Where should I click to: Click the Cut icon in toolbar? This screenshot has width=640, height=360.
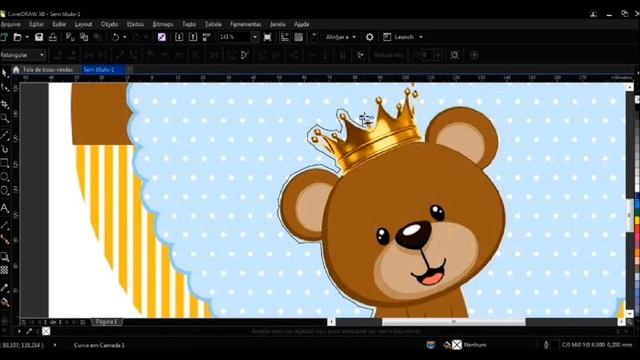[x=70, y=37]
